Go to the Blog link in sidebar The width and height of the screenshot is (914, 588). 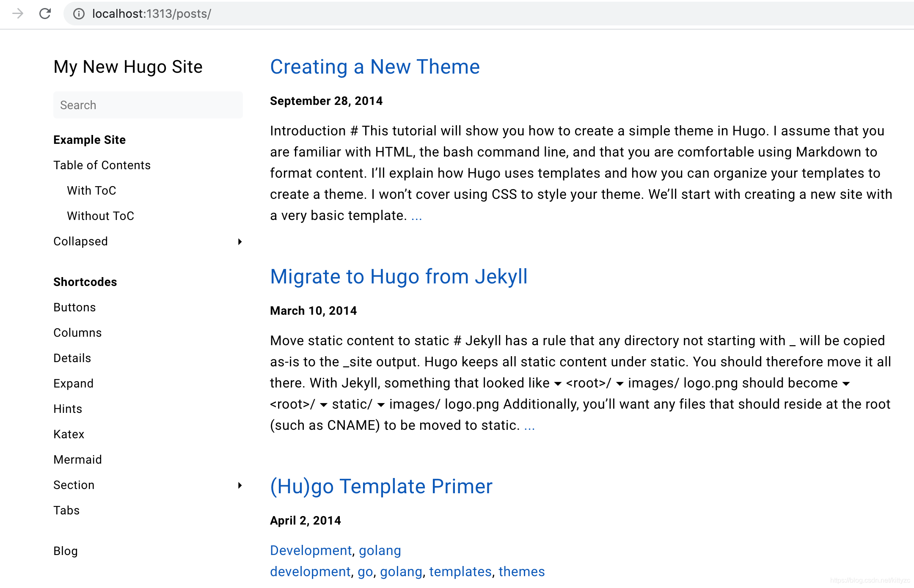click(x=66, y=551)
